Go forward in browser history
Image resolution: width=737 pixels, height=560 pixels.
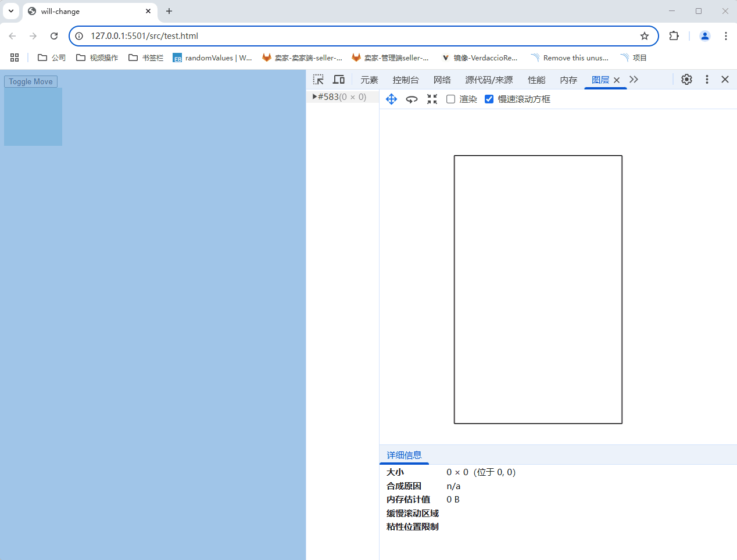(33, 36)
